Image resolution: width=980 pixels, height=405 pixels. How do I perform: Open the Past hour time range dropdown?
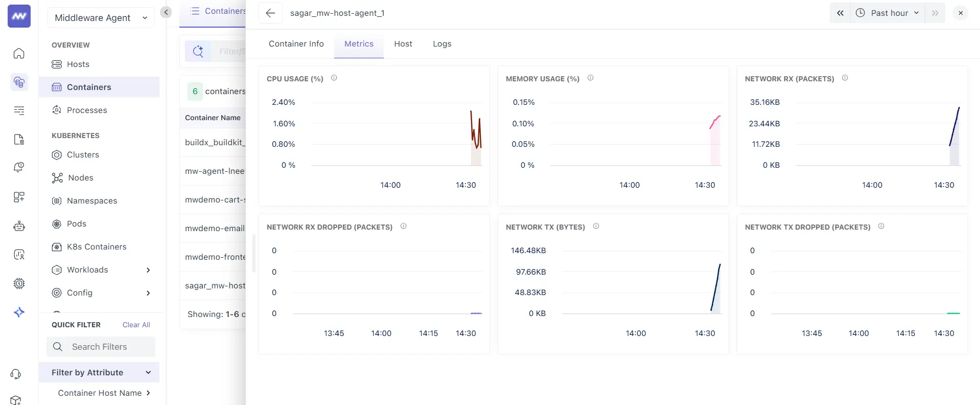pyautogui.click(x=888, y=13)
